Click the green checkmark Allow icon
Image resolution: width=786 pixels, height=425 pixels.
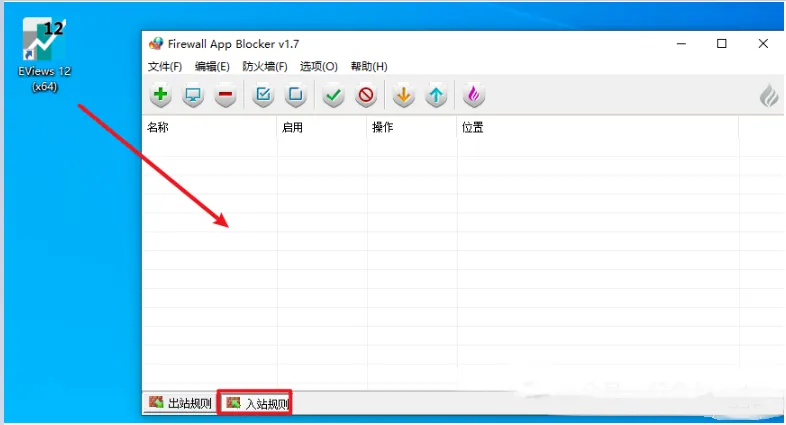point(333,95)
